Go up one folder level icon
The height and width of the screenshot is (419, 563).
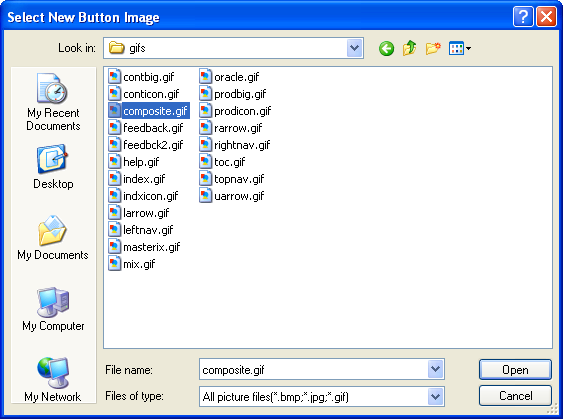click(409, 48)
